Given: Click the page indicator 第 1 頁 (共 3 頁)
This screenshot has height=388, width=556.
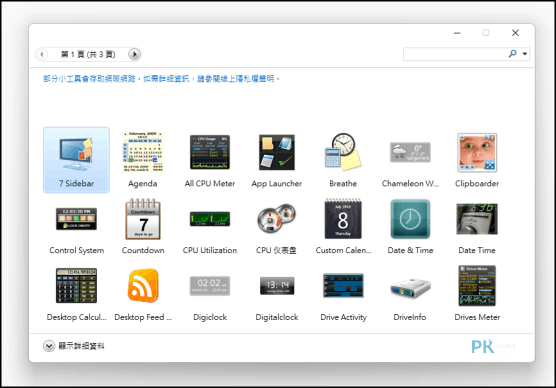Looking at the screenshot, I should pyautogui.click(x=88, y=54).
